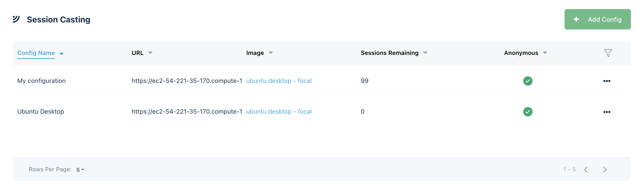
Task: Toggle Anonymous checkmark for Ubuntu Desktop
Action: [528, 112]
